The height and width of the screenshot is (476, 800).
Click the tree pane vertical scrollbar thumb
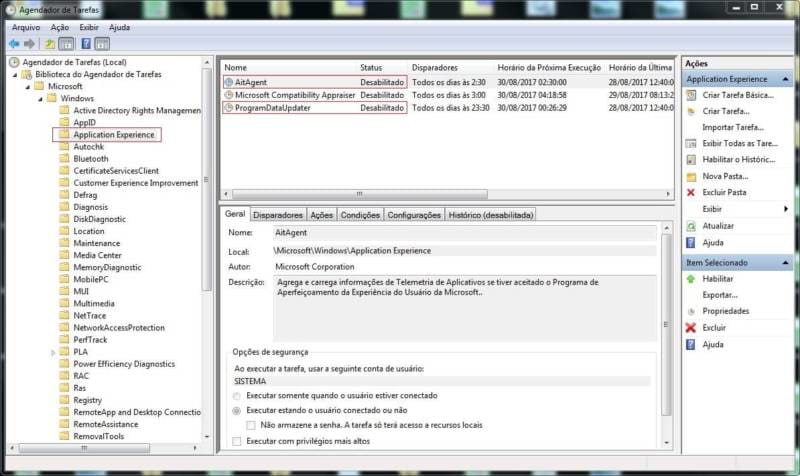pyautogui.click(x=206, y=179)
